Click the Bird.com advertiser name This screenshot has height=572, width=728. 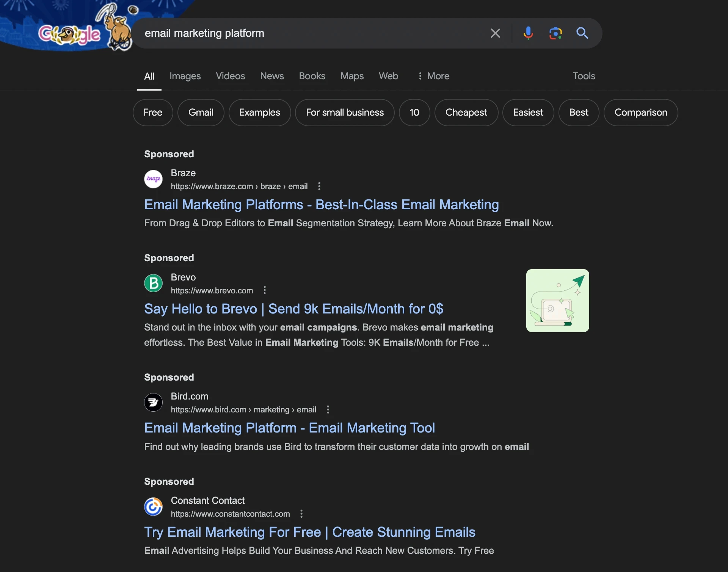pos(190,396)
